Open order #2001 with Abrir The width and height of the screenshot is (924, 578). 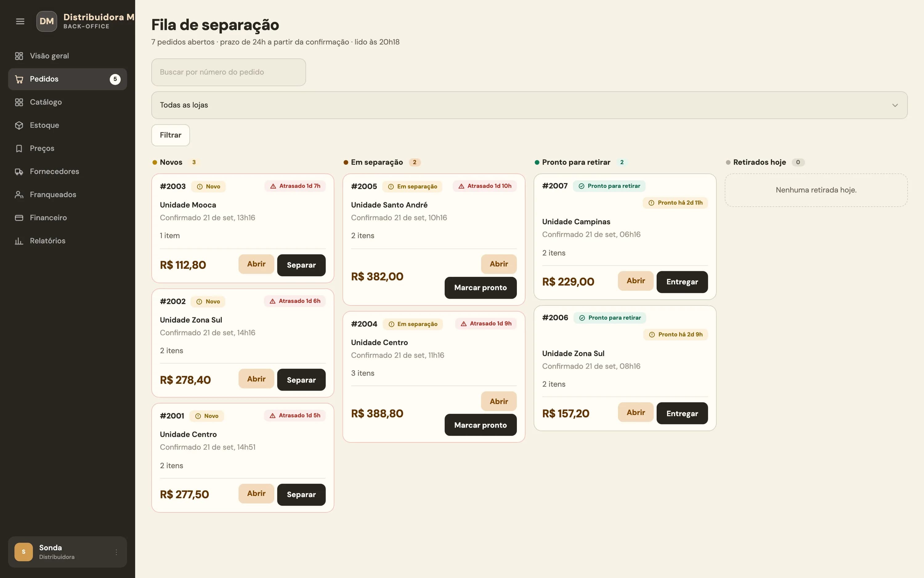click(x=256, y=494)
